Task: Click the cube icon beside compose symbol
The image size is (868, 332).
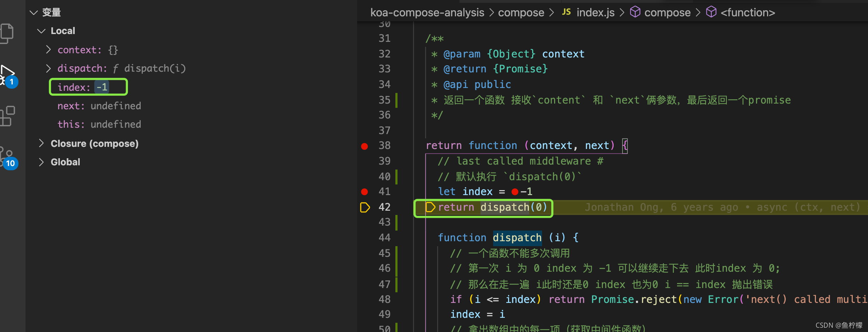Action: pyautogui.click(x=635, y=12)
